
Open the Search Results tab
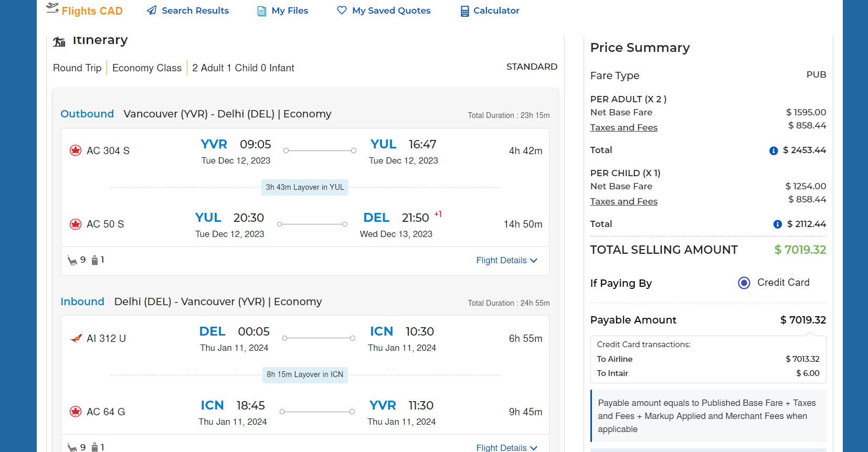coord(195,10)
